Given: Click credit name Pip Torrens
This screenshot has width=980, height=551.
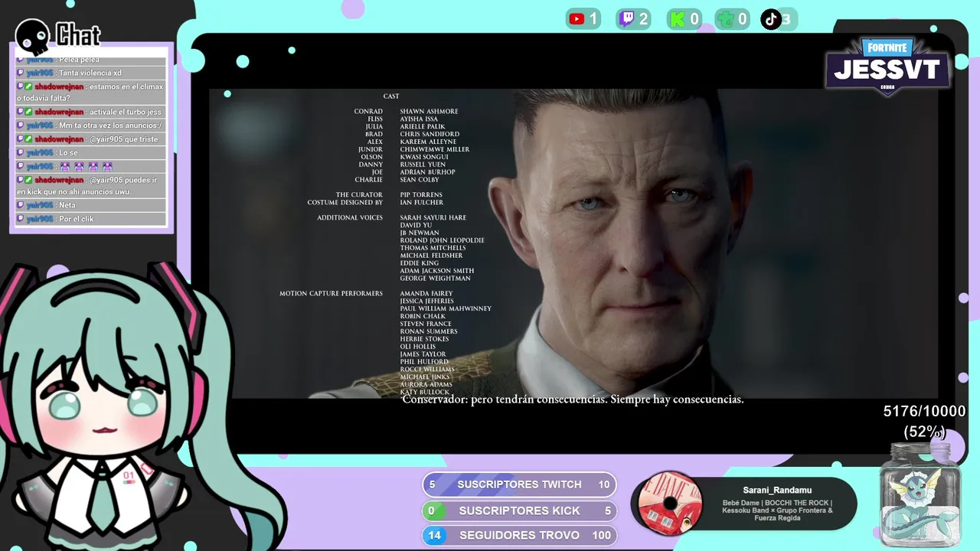Looking at the screenshot, I should coord(421,195).
